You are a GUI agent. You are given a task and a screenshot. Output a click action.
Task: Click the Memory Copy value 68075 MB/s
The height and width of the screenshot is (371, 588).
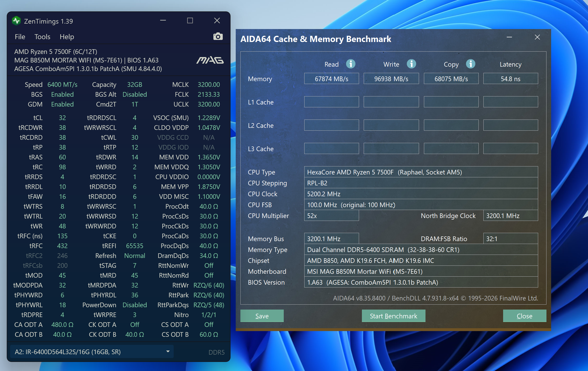click(x=451, y=79)
